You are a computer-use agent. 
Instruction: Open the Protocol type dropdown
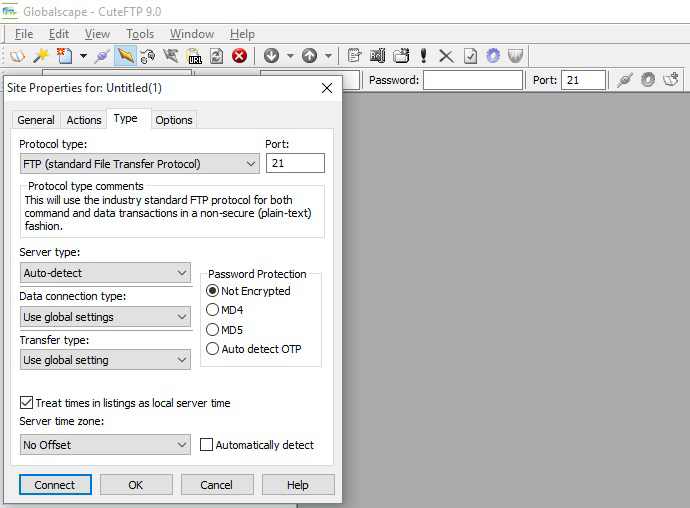139,164
